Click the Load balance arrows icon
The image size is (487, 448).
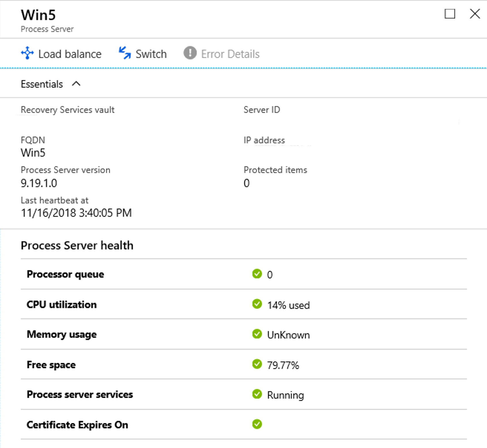(x=27, y=53)
